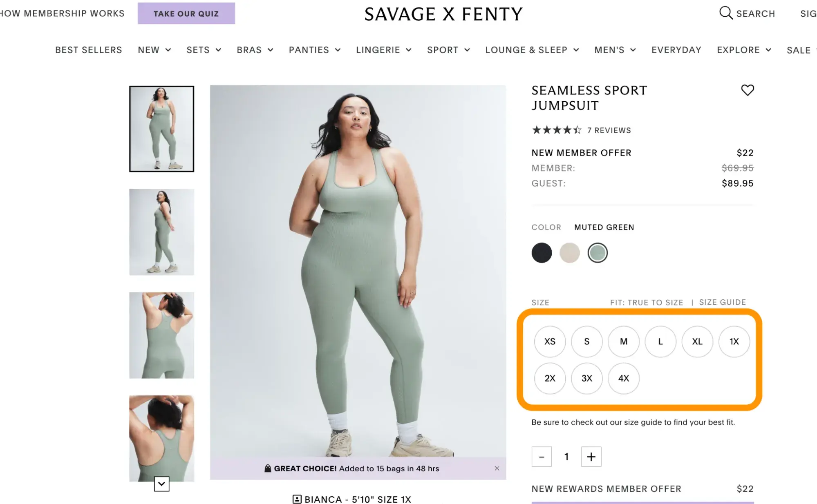Dismiss the Great Choice banner

coord(497,468)
